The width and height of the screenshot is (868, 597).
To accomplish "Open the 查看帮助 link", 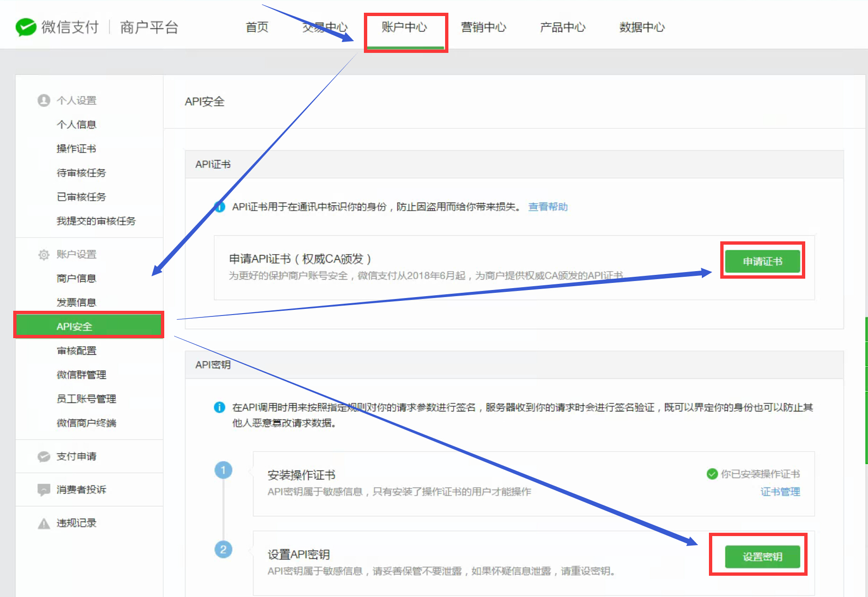I will pyautogui.click(x=548, y=207).
